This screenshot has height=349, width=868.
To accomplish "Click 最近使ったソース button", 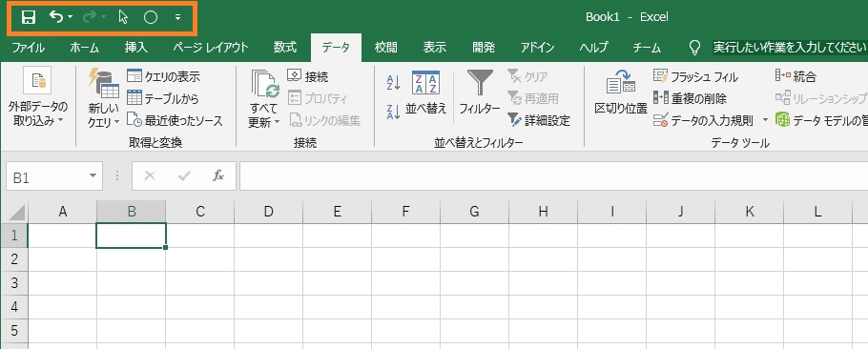I will click(175, 120).
